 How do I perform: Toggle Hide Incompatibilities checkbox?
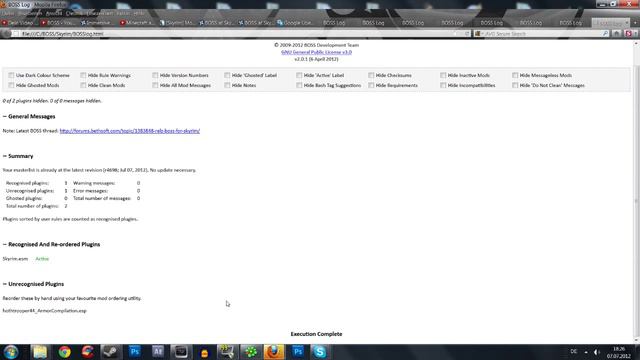(x=443, y=85)
